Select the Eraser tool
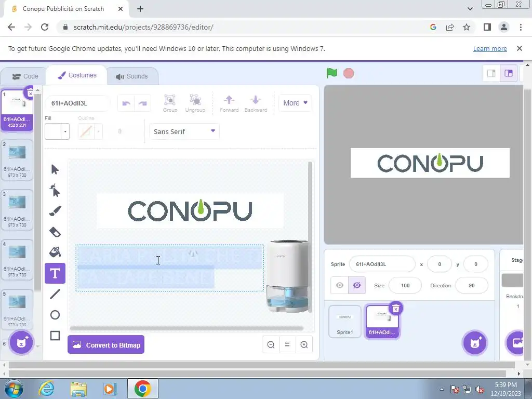 click(55, 232)
